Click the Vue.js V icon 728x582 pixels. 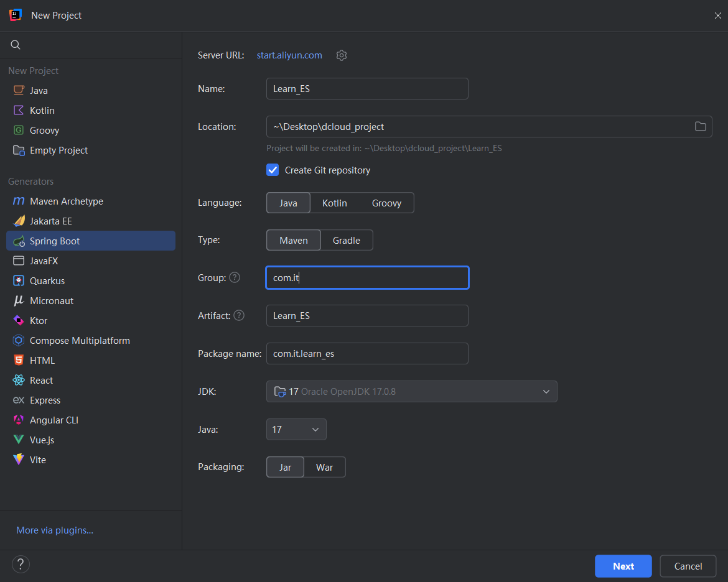[19, 440]
